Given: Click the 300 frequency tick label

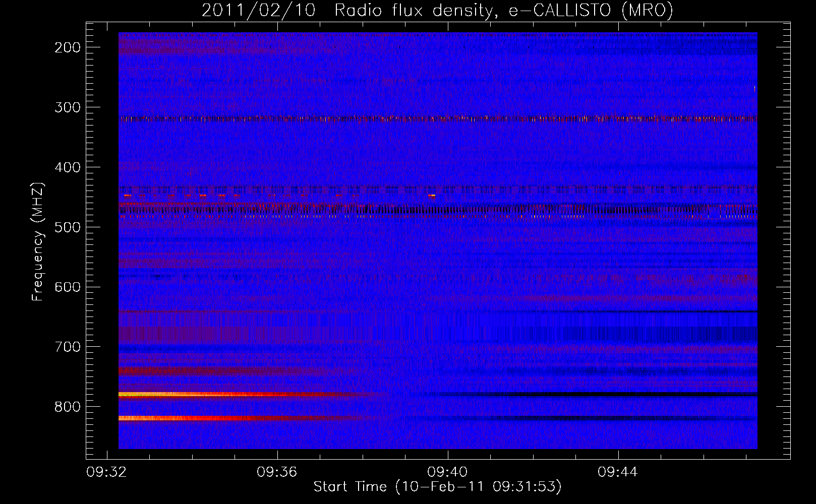Looking at the screenshot, I should pyautogui.click(x=68, y=107).
